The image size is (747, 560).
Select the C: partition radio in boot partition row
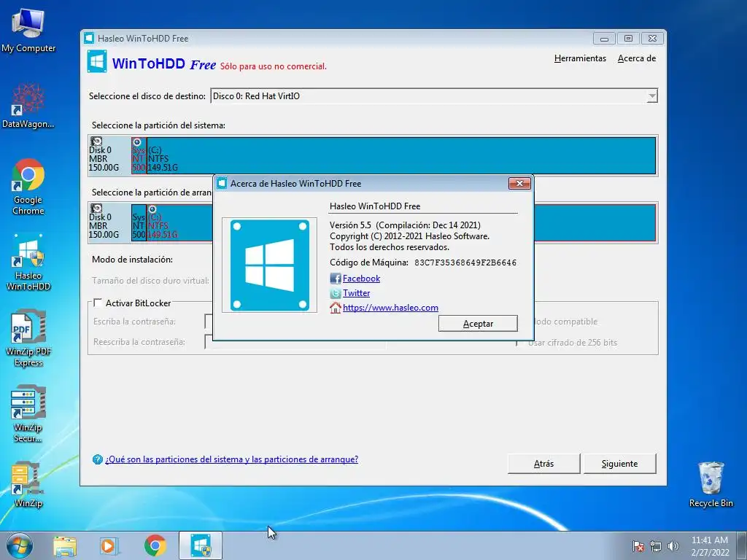point(152,209)
